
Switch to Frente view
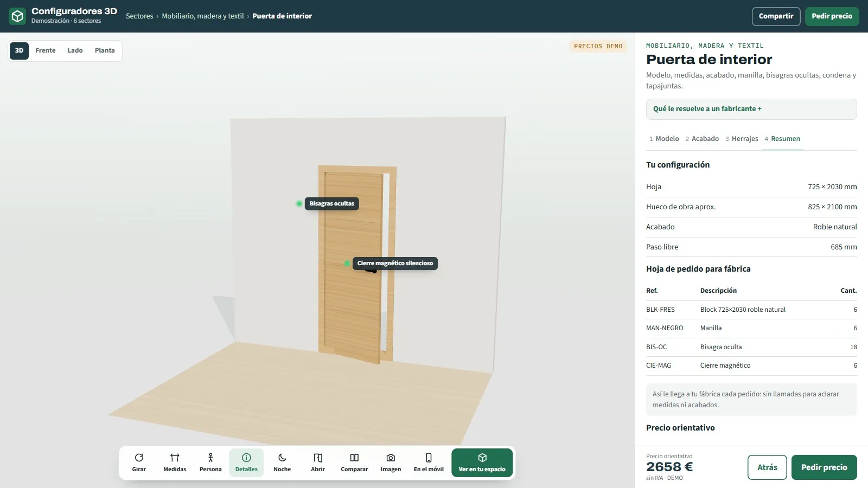(46, 50)
